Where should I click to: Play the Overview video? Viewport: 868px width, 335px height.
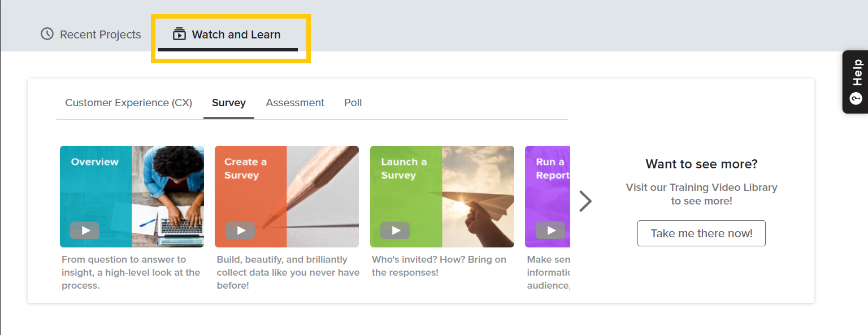[x=85, y=230]
